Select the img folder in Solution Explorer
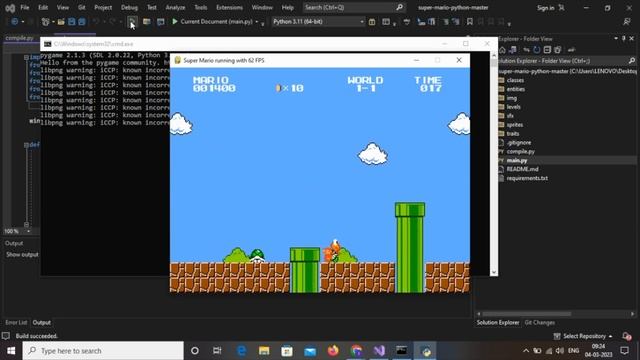640x360 pixels. 511,98
